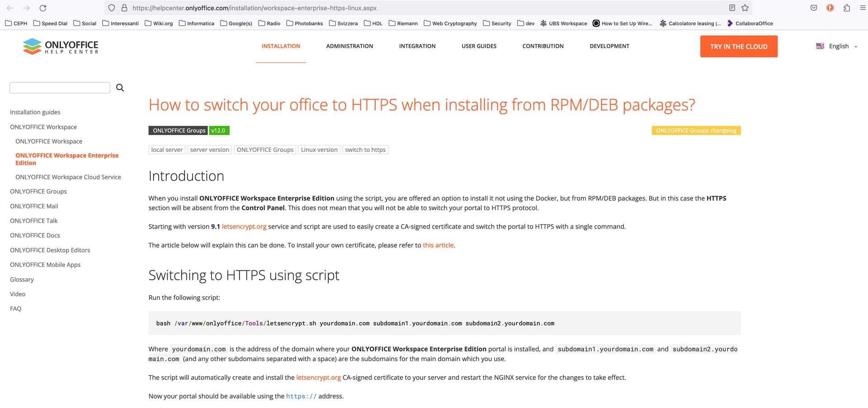Screen dimensions: 868x408
Task: Open the Speed Dial bookmark folder
Action: click(x=50, y=23)
